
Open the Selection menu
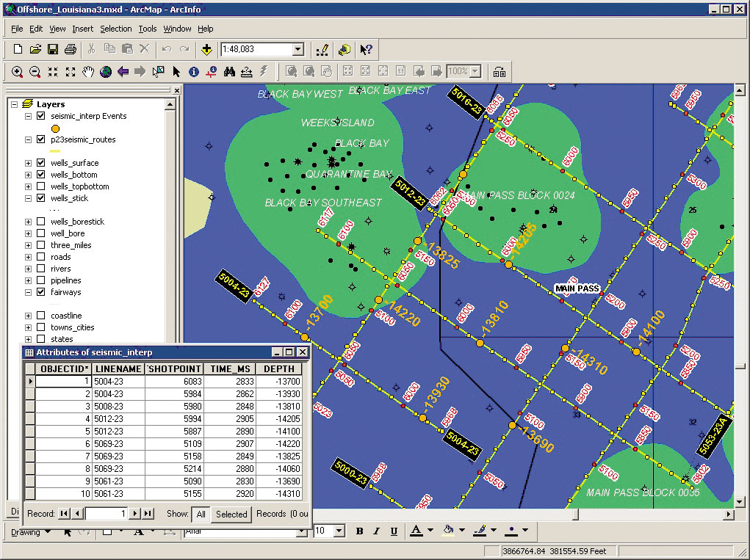(116, 29)
